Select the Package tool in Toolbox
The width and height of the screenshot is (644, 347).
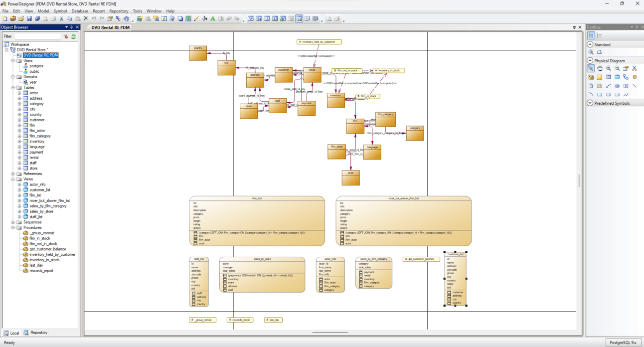tap(591, 77)
